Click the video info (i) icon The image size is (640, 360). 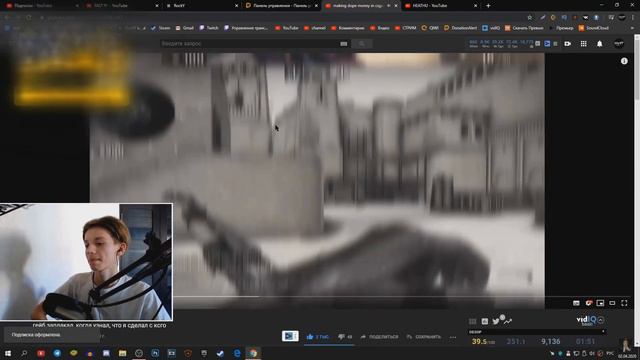coord(624,61)
